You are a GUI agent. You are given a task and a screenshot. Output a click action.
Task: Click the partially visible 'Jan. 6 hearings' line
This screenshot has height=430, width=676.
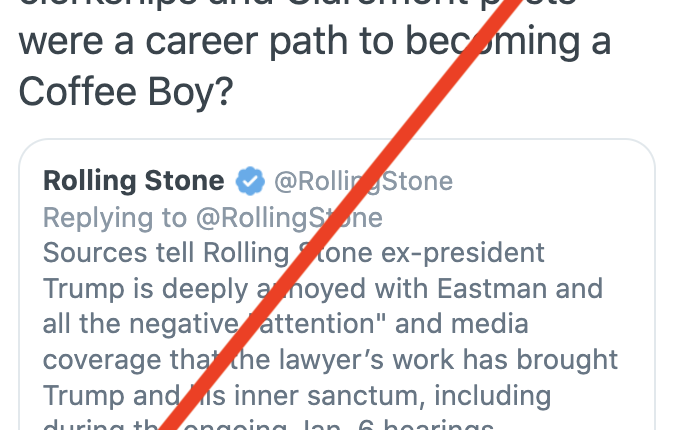point(268,424)
